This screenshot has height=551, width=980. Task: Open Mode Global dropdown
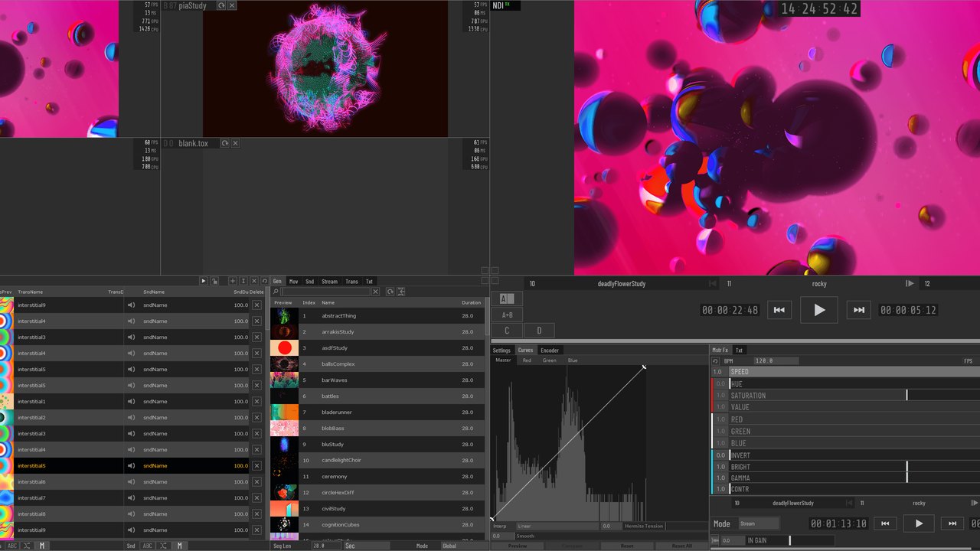463,546
